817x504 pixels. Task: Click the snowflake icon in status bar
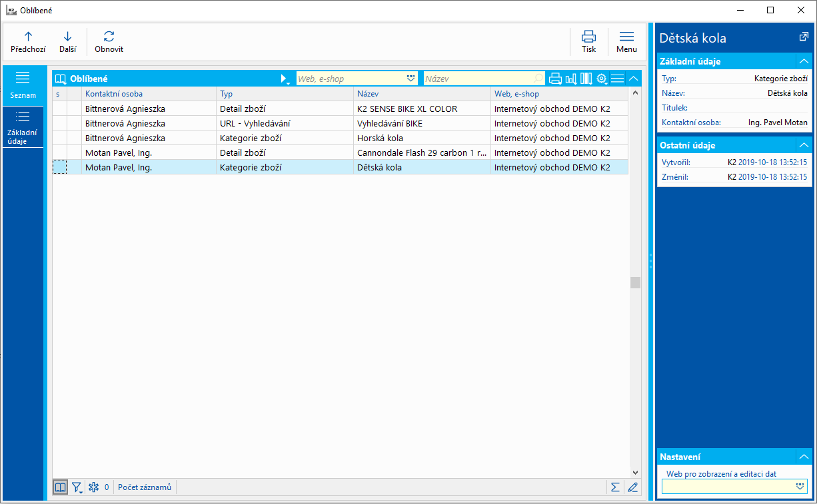click(93, 487)
